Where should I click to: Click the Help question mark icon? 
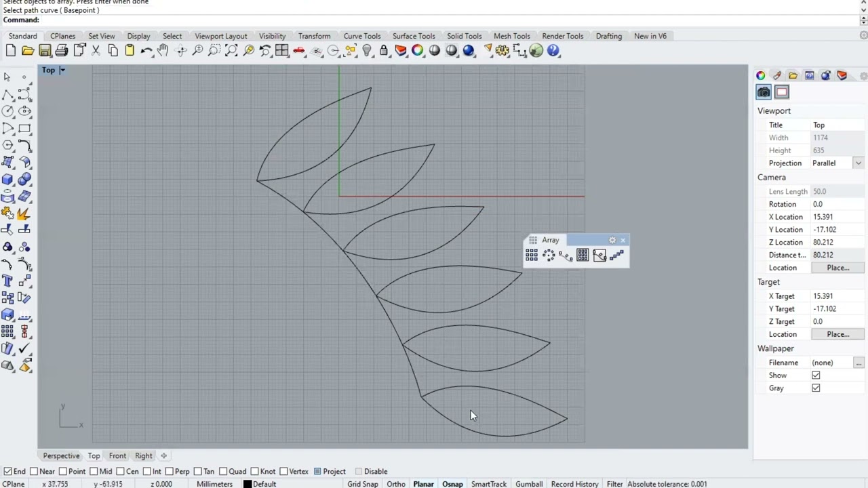pos(553,51)
